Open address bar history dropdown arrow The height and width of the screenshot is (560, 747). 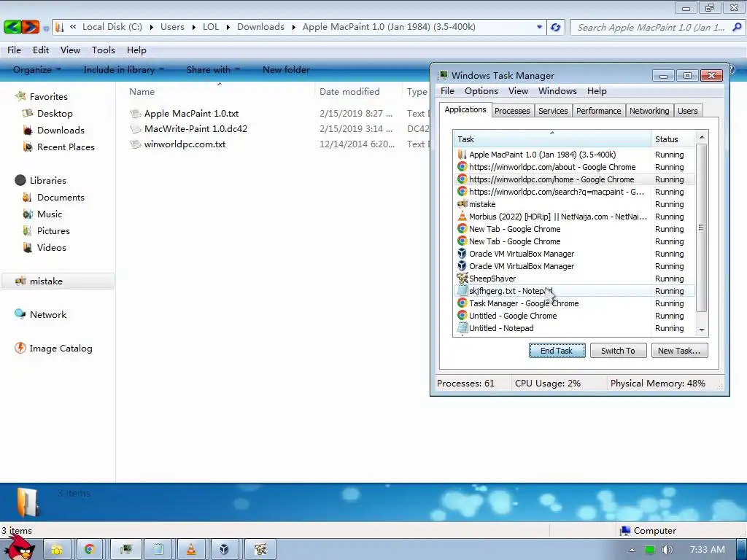(539, 27)
